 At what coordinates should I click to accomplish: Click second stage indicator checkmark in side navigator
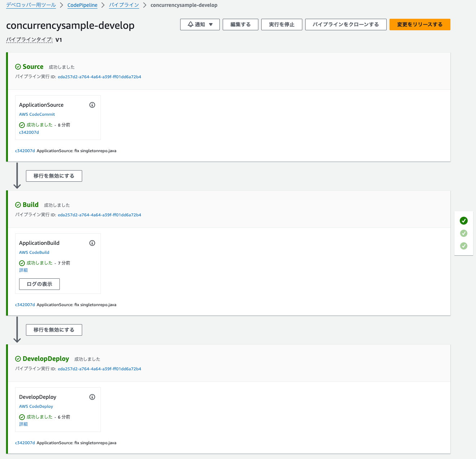click(x=464, y=233)
